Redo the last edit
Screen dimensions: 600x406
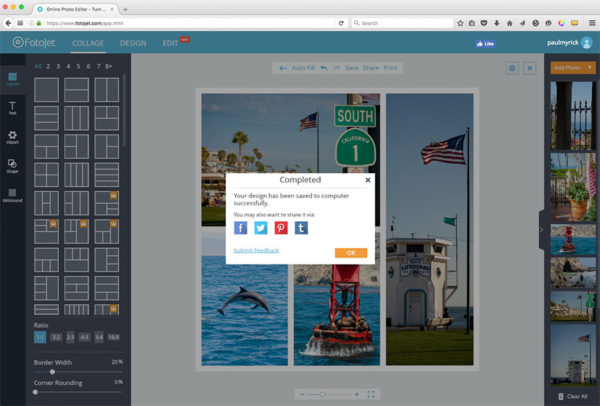336,68
